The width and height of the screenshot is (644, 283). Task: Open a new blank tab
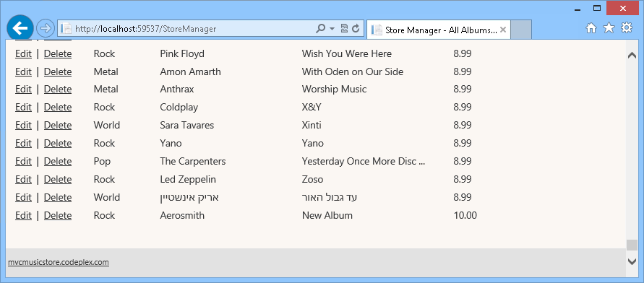coord(521,30)
